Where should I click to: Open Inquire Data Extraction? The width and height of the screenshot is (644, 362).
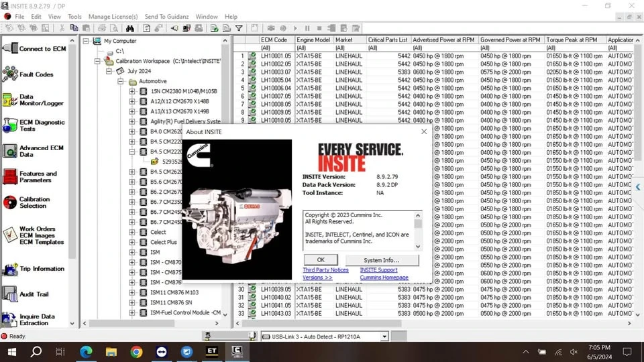(x=28, y=319)
